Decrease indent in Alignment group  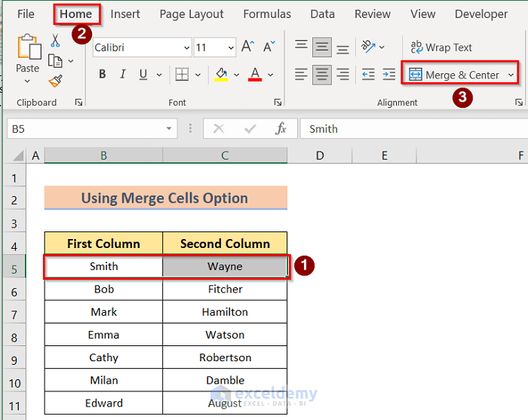pos(368,75)
